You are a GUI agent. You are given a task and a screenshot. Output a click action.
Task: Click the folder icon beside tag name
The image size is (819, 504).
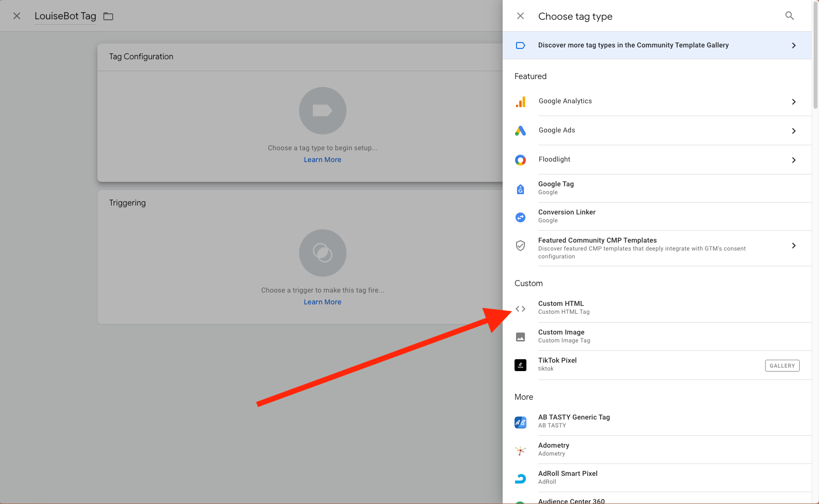coord(108,16)
